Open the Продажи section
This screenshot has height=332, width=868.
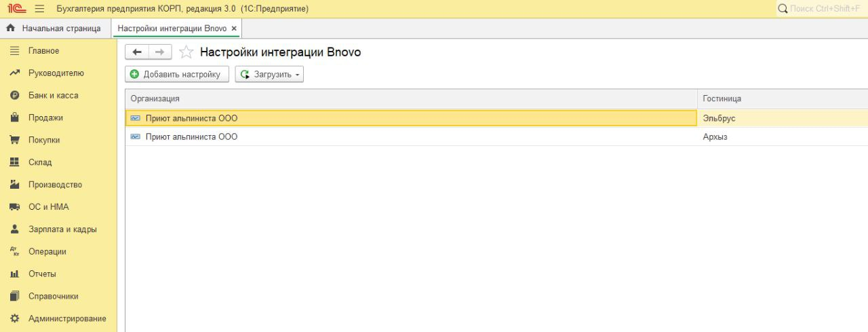tap(45, 117)
